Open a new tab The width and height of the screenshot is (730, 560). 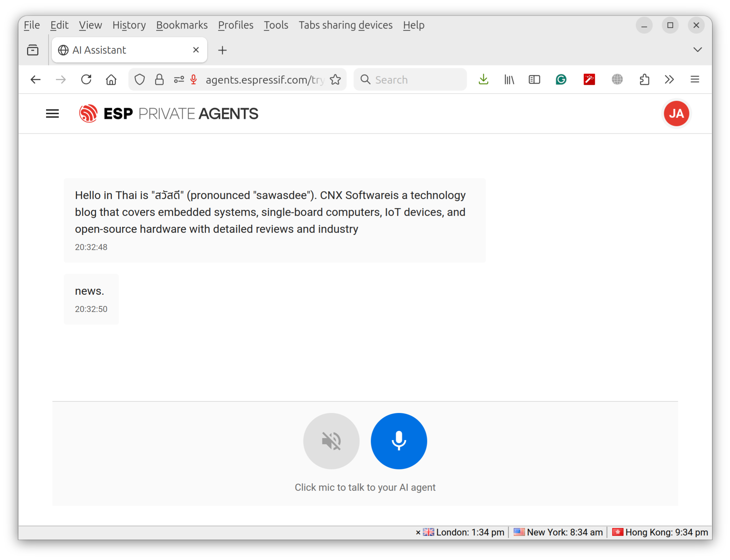[x=222, y=50]
